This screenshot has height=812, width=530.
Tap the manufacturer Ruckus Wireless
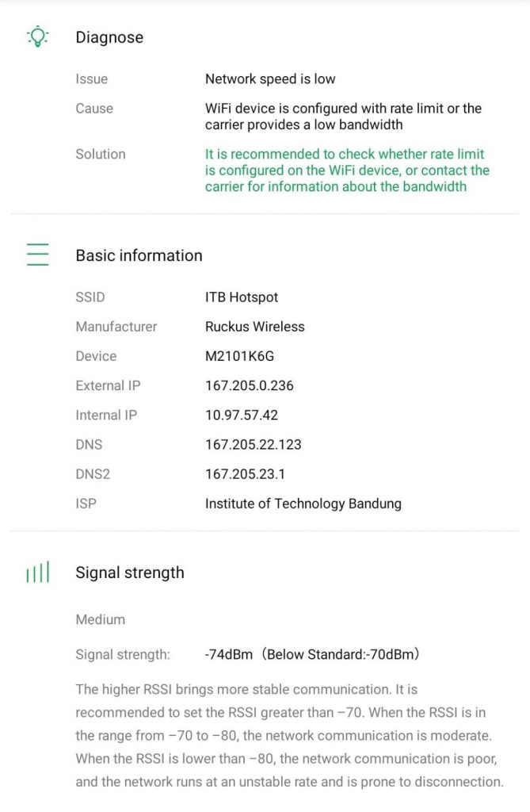pos(254,327)
